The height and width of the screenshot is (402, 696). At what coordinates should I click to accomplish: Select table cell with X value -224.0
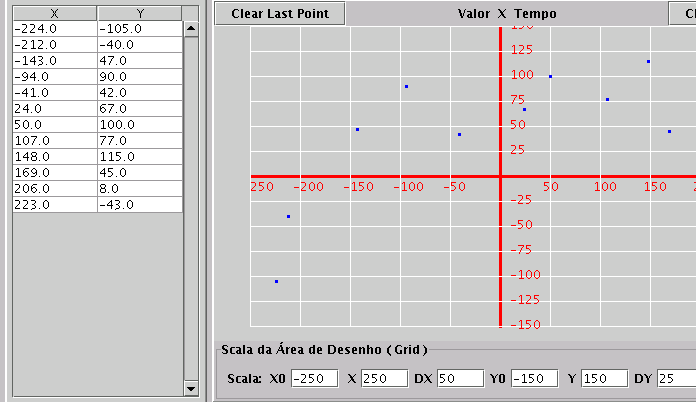click(x=54, y=29)
